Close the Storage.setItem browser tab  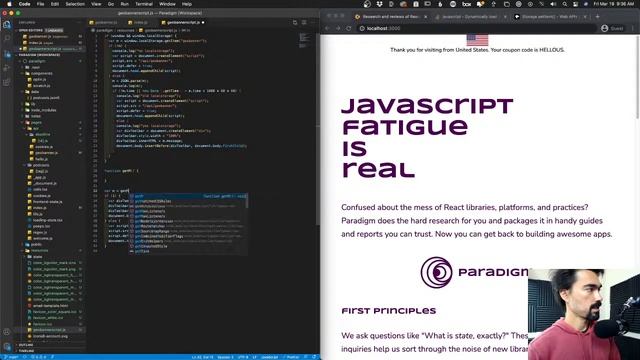coord(584,17)
